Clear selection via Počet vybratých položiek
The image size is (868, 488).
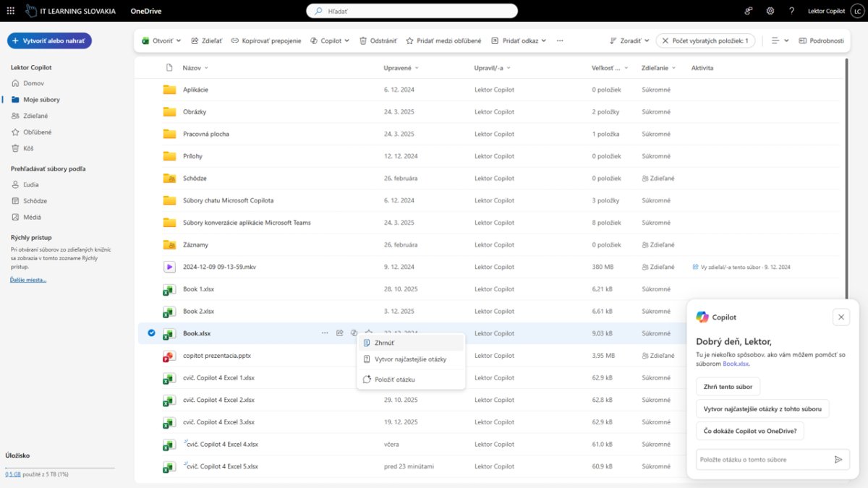pyautogui.click(x=663, y=41)
